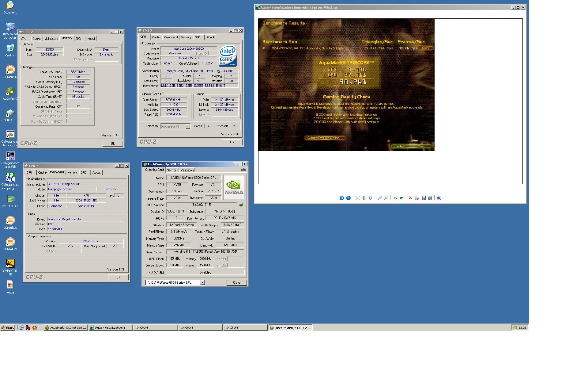Screen dimensions: 588x368
Task: Click OK in the CPU-Z mainboard window
Action: pyautogui.click(x=118, y=277)
